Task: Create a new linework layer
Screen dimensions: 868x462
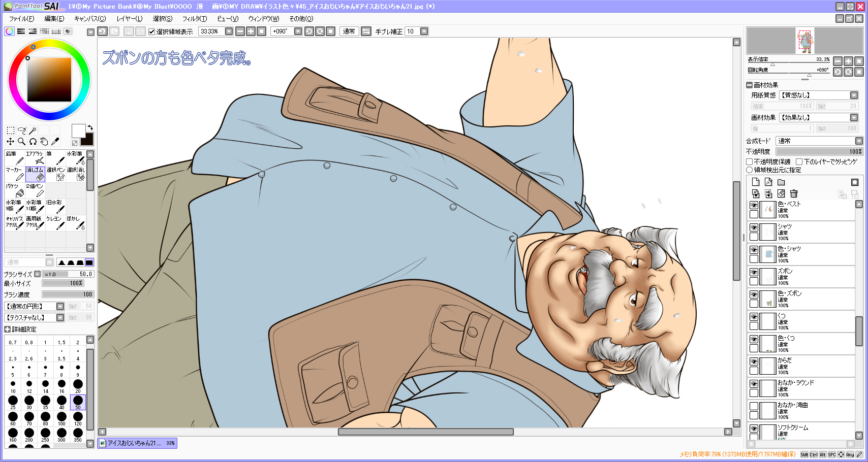Action: tap(768, 182)
